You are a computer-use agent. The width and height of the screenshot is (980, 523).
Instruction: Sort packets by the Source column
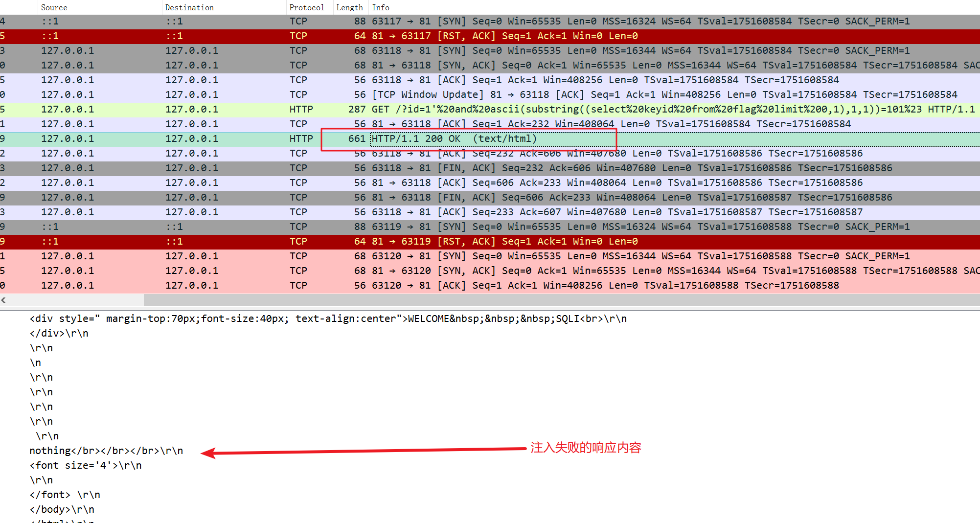(x=54, y=7)
